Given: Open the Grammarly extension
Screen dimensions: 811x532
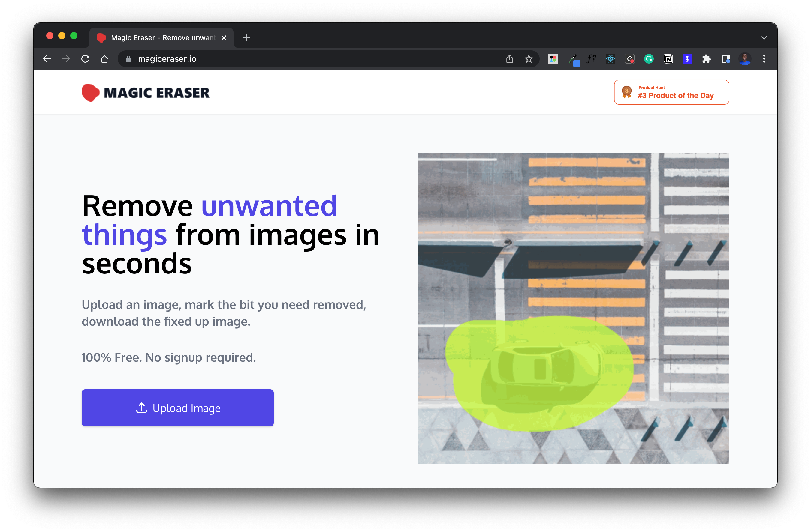Looking at the screenshot, I should pyautogui.click(x=649, y=59).
